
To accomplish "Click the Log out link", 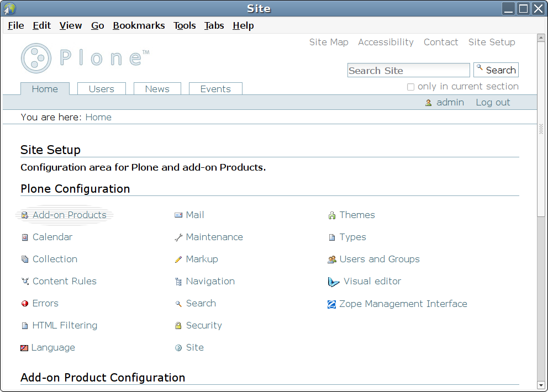I will pyautogui.click(x=493, y=102).
